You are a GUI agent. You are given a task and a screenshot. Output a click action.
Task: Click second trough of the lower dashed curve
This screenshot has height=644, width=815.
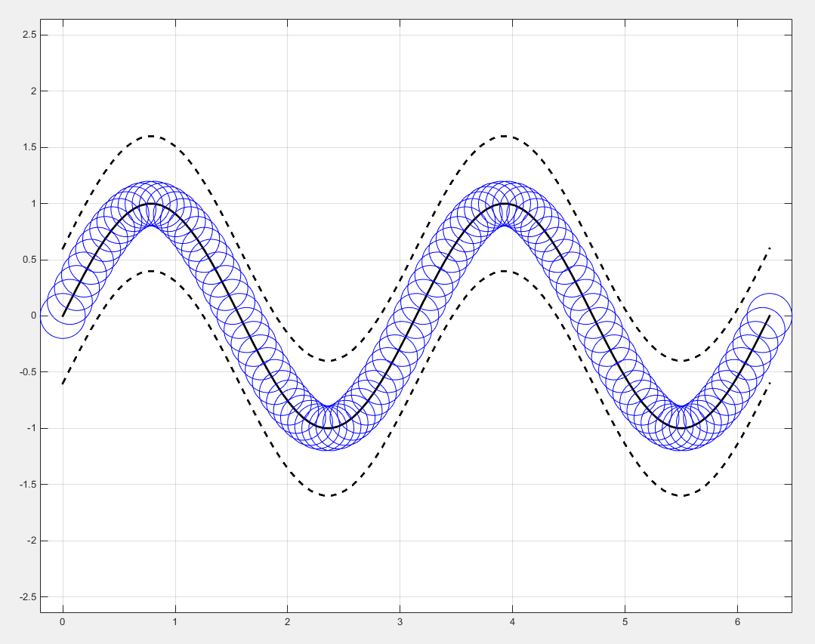681,495
